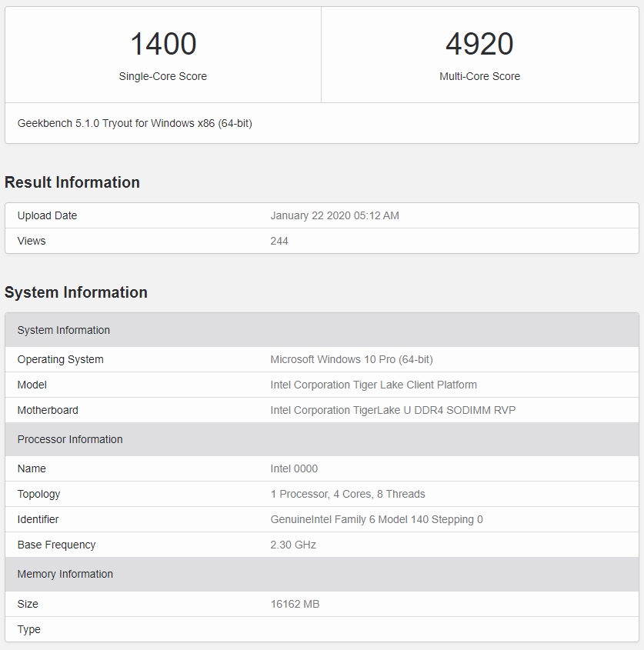Click the Tiger Lake Client Platform model value
The height and width of the screenshot is (650, 644).
373,385
